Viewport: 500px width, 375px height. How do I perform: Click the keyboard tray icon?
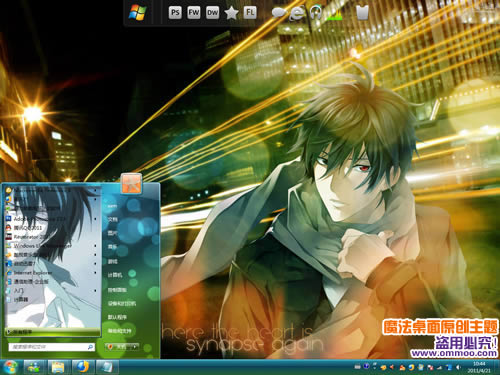pyautogui.click(x=357, y=367)
